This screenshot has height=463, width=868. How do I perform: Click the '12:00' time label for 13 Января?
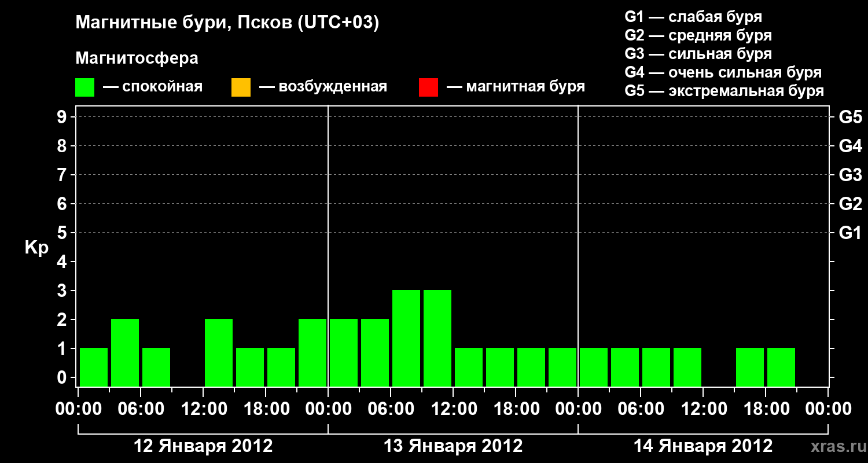(453, 409)
